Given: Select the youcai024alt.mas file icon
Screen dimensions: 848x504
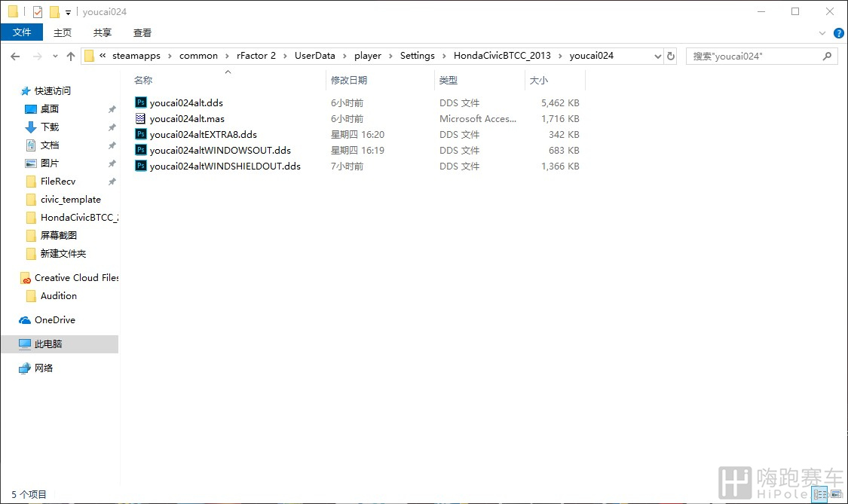Looking at the screenshot, I should click(141, 118).
